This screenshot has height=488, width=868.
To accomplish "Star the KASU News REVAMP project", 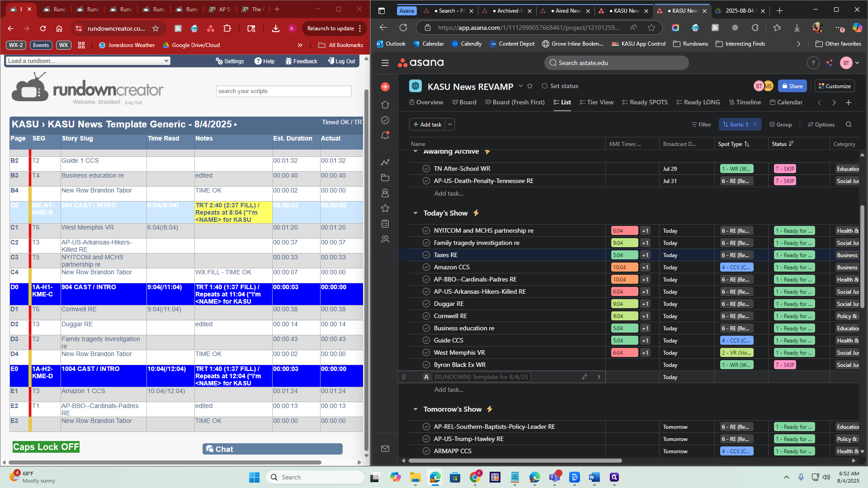I will 530,86.
